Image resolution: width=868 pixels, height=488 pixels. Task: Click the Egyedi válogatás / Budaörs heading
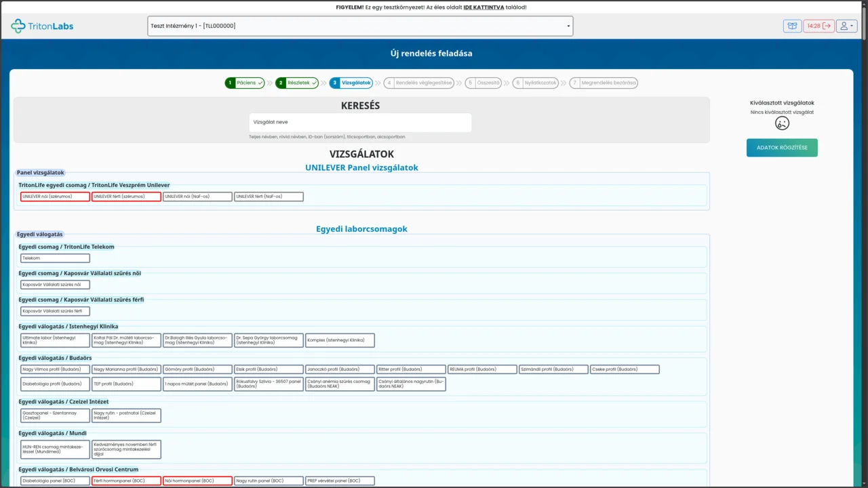(55, 358)
